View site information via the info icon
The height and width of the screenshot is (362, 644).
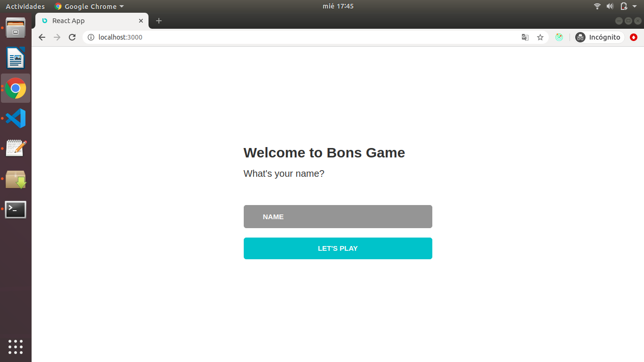[90, 37]
